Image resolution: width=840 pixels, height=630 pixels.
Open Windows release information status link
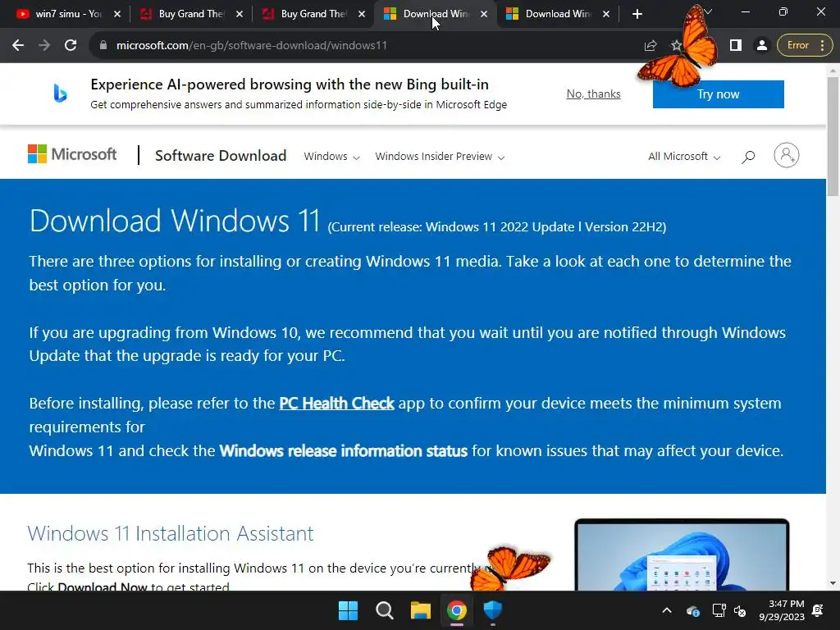tap(344, 451)
